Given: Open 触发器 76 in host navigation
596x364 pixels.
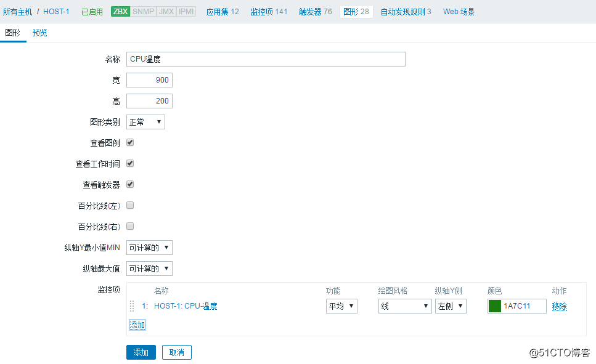Looking at the screenshot, I should coord(316,12).
